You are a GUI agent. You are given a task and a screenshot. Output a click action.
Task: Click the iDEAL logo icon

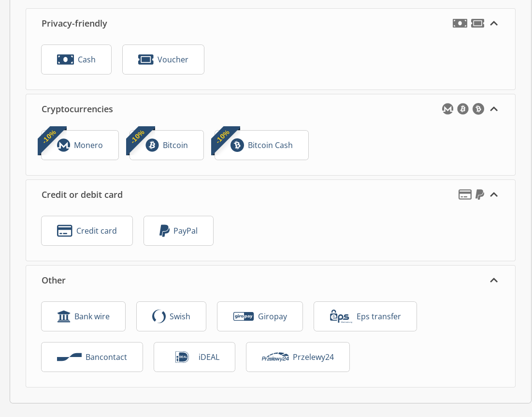coord(182,357)
